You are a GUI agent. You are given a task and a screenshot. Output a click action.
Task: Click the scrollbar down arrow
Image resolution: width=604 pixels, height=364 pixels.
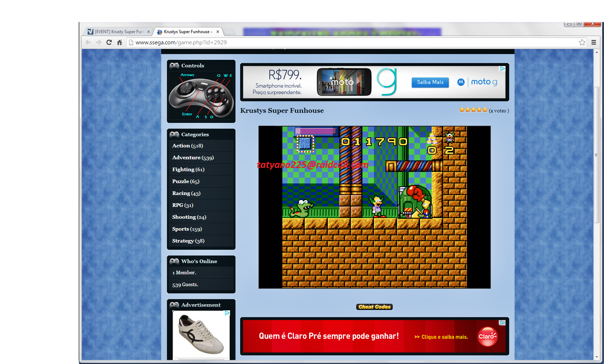596,357
